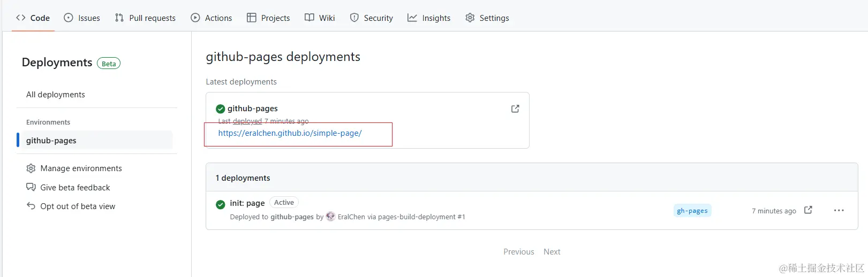The height and width of the screenshot is (277, 868).
Task: Click the external link icon in github-pages card
Action: click(515, 109)
